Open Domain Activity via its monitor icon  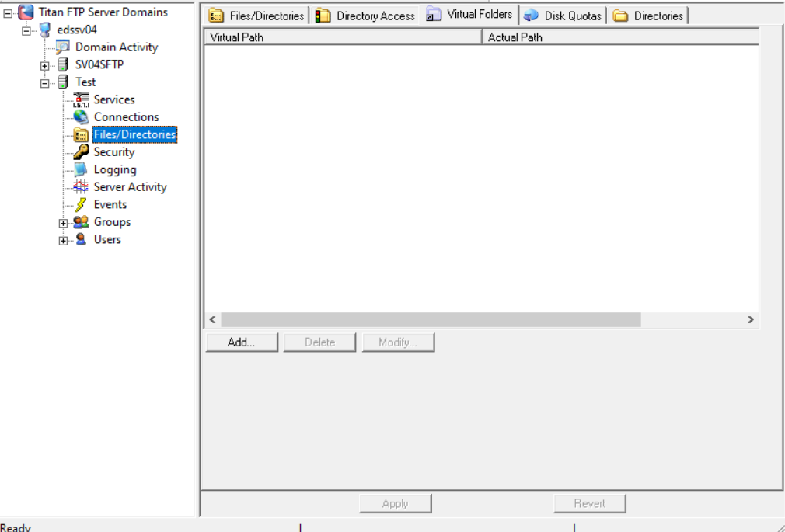click(x=64, y=47)
